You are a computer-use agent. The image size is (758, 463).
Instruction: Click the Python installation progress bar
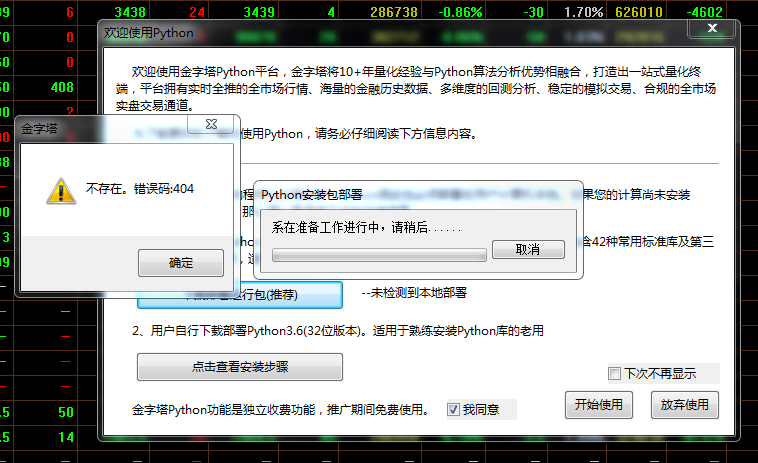pyautogui.click(x=379, y=255)
